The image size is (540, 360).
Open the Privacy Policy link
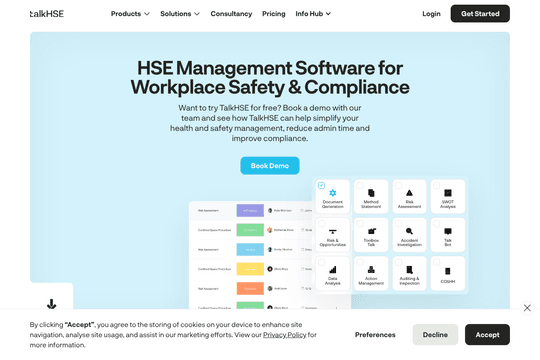[284, 335]
